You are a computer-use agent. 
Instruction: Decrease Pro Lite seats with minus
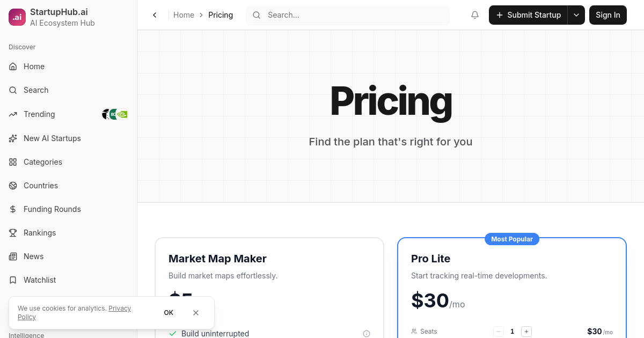(x=499, y=332)
